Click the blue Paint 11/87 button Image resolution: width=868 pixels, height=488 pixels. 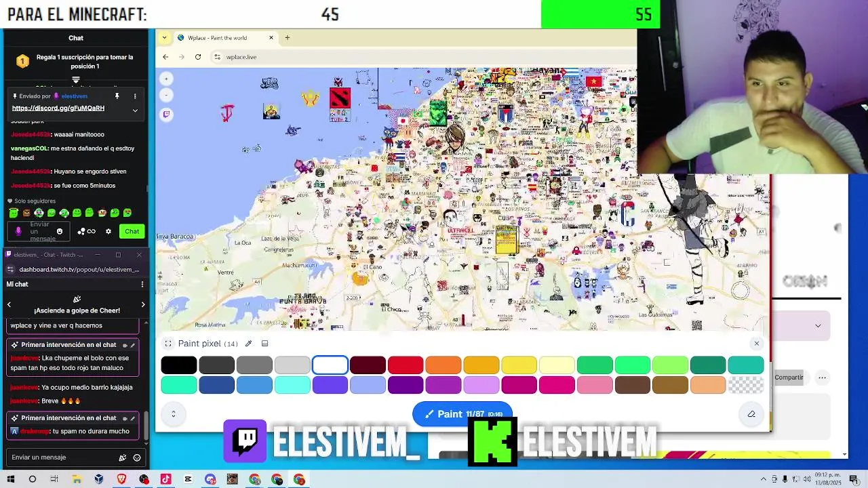(462, 414)
